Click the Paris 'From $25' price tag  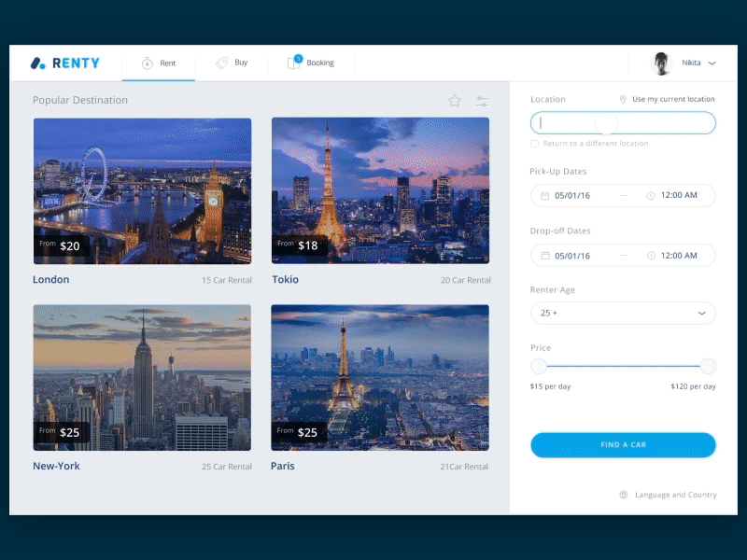(x=299, y=432)
